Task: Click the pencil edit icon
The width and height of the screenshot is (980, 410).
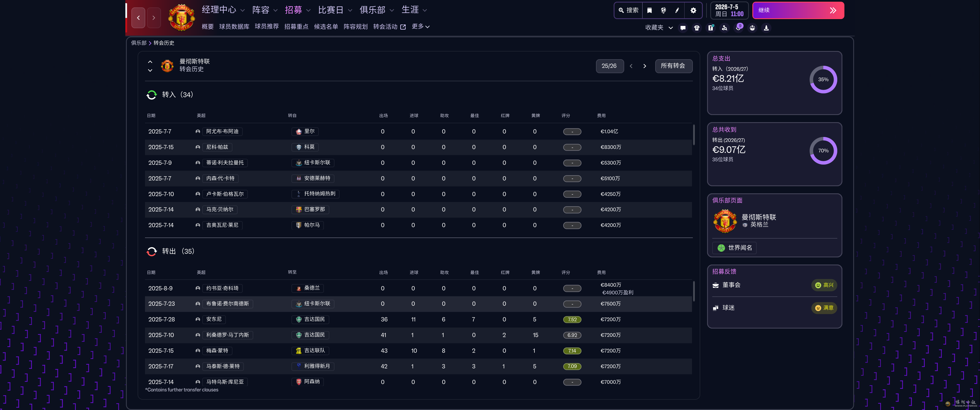Action: pos(677,10)
